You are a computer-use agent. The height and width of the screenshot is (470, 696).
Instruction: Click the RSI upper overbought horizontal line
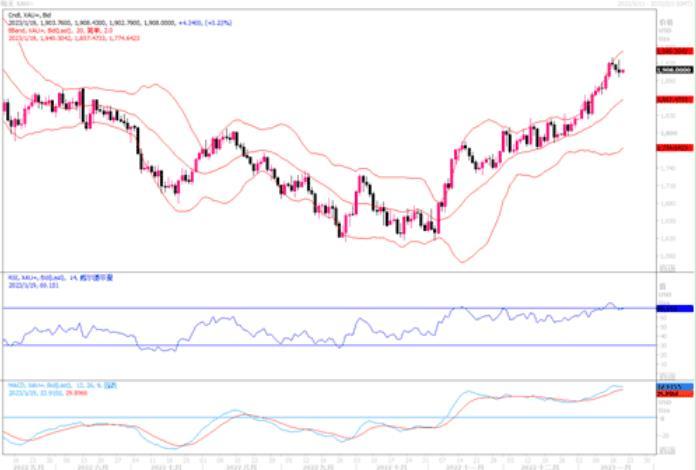pos(300,308)
